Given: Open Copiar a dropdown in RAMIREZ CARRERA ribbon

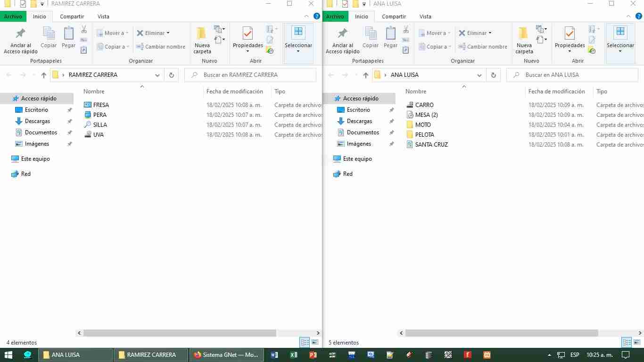Looking at the screenshot, I should (113, 47).
